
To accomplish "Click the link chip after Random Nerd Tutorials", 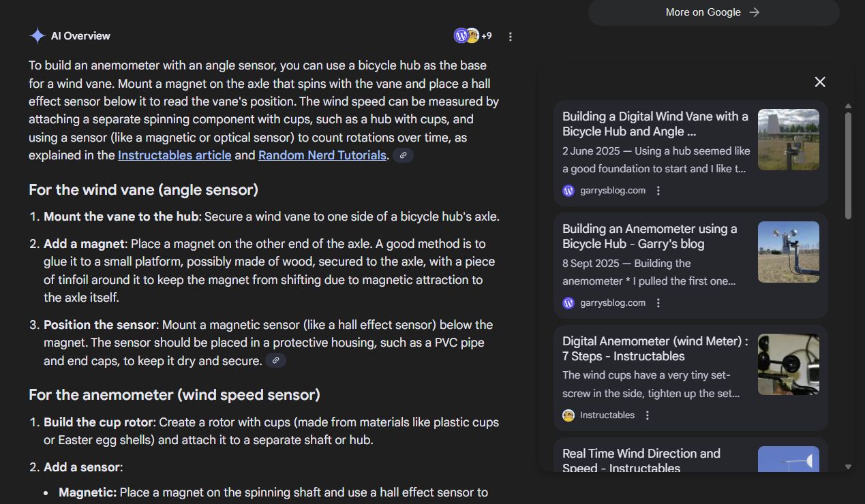I will click(x=403, y=155).
